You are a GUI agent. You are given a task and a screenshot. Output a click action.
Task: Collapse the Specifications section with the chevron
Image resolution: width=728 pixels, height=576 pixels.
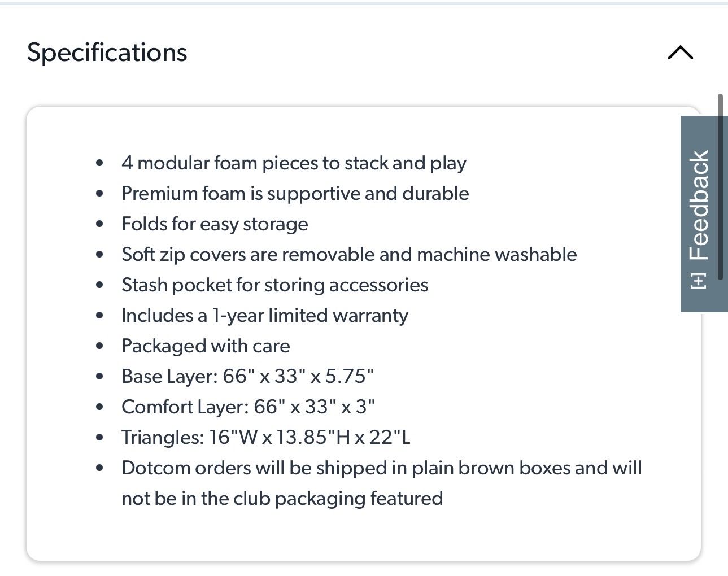pos(680,53)
